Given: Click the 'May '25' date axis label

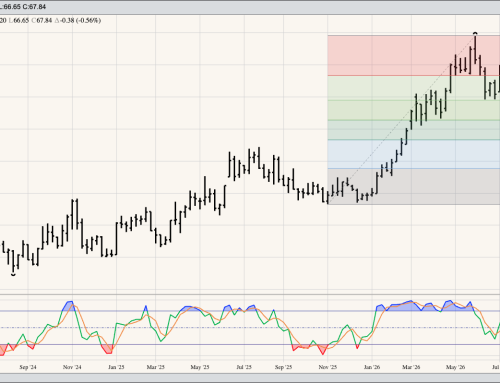Looking at the screenshot, I should click(200, 367).
